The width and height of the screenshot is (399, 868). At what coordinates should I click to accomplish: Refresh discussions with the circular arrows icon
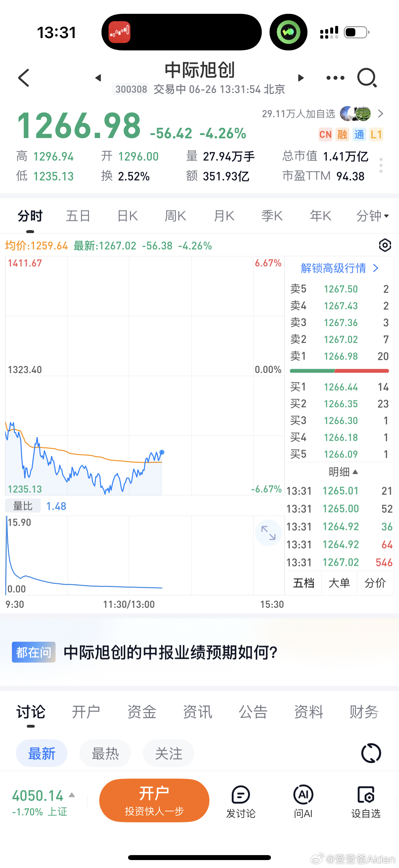pyautogui.click(x=371, y=753)
